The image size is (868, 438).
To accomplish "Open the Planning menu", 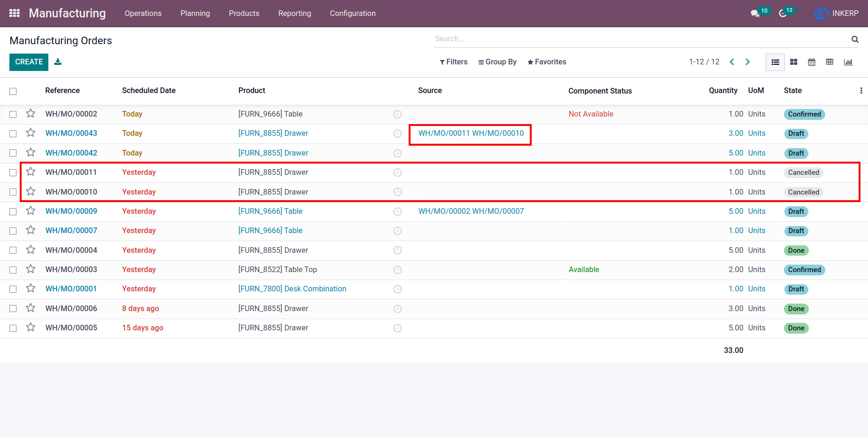I will 195,14.
